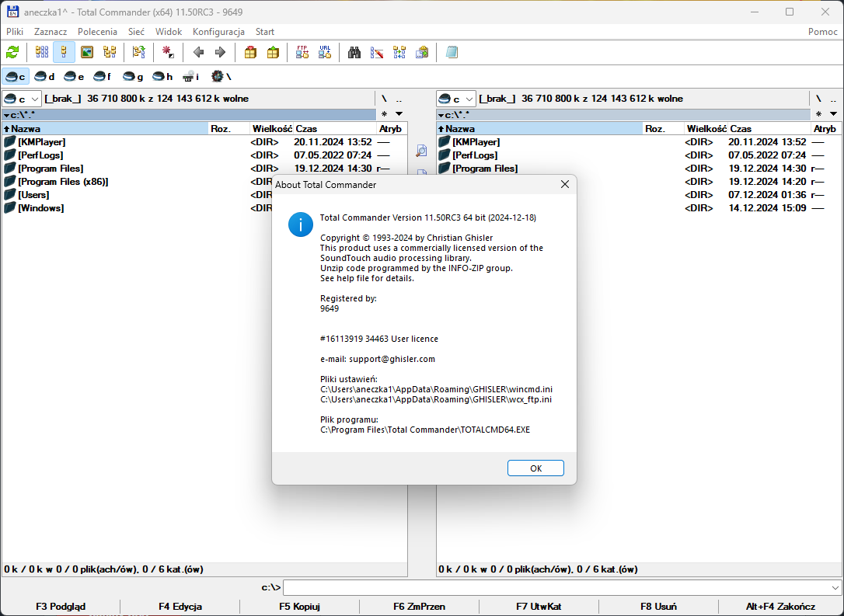Viewport: 844px width, 616px height.
Task: Select drive e in the drive bar
Action: pyautogui.click(x=75, y=76)
